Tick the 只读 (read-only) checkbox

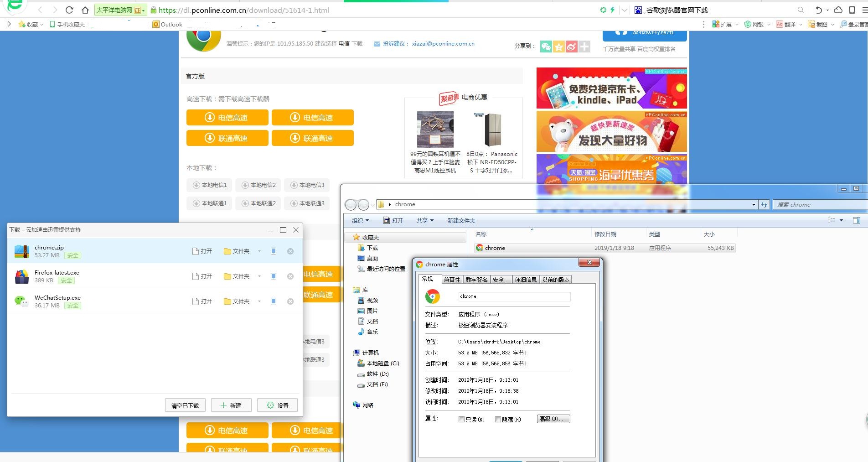coord(461,420)
